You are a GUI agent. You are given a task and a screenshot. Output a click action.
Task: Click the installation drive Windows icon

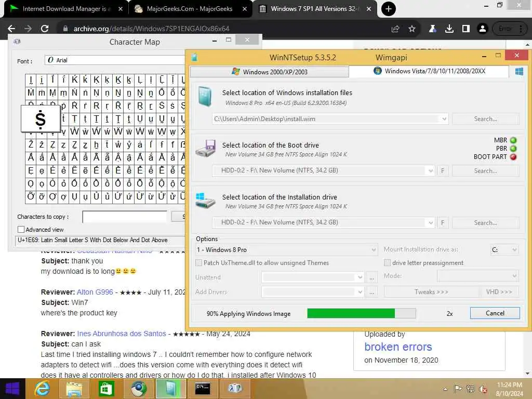coord(205,200)
